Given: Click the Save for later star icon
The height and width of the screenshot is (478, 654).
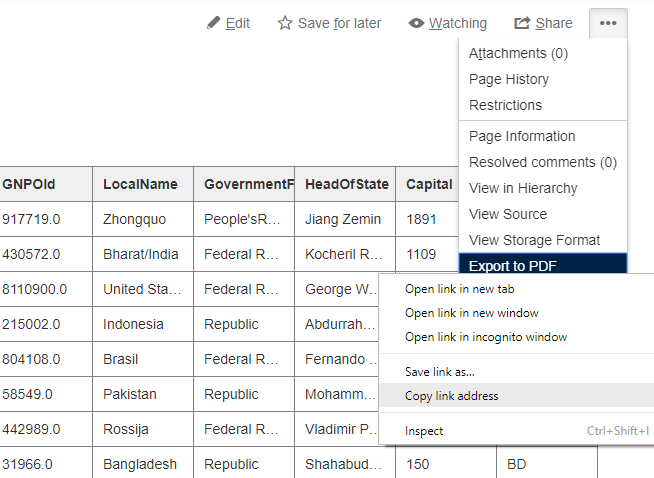Looking at the screenshot, I should pyautogui.click(x=285, y=23).
